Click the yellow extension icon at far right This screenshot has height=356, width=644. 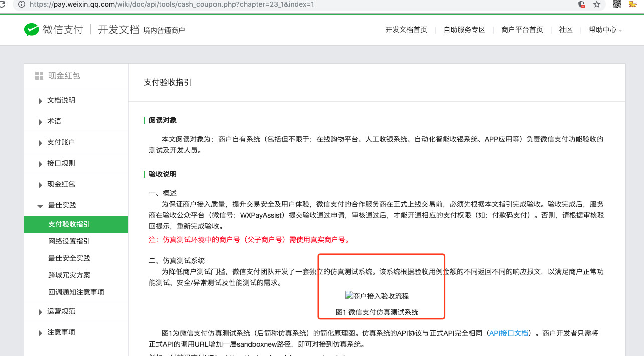(x=632, y=4)
